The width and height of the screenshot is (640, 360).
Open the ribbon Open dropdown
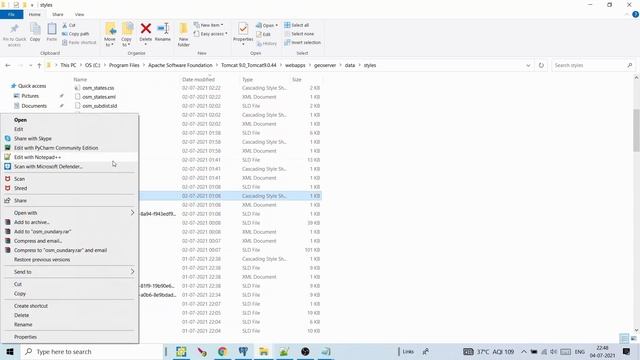coord(267,25)
